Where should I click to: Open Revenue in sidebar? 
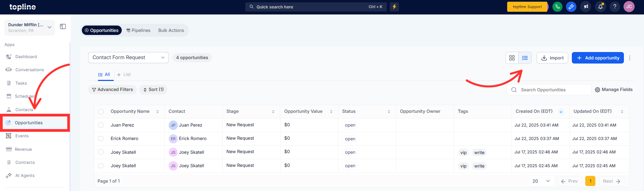(x=23, y=149)
